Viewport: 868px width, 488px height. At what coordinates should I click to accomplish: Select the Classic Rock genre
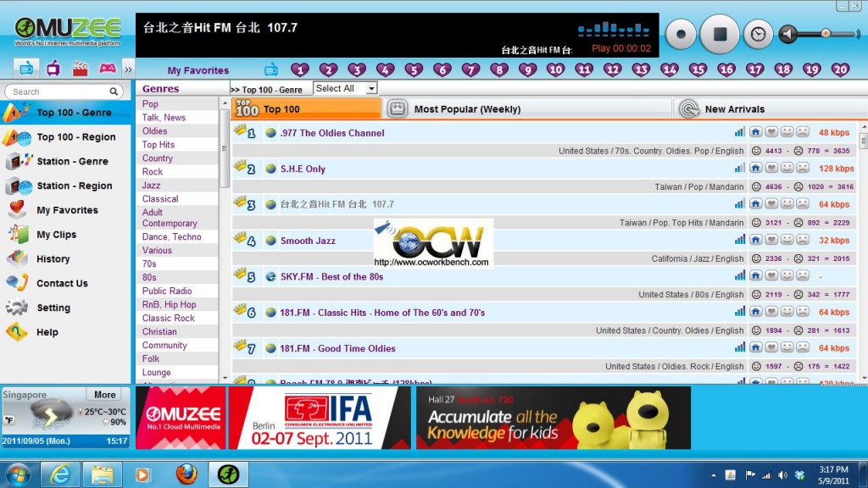click(x=169, y=319)
